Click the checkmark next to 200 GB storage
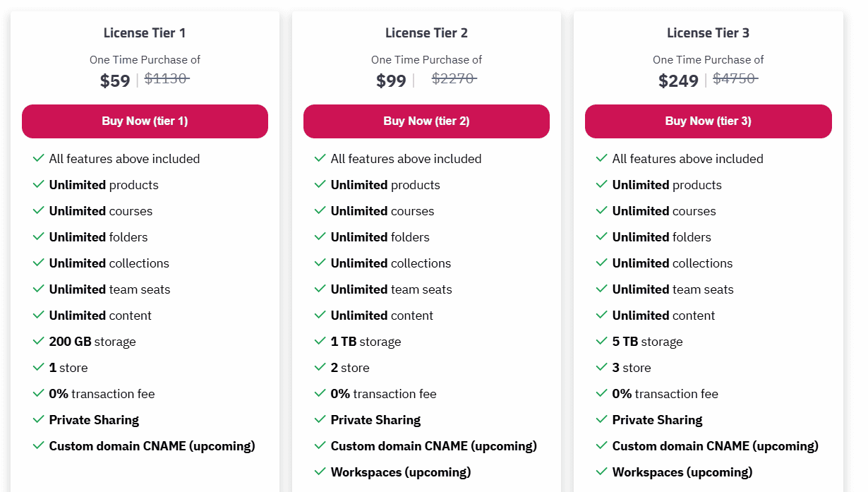The height and width of the screenshot is (492, 868). click(39, 341)
